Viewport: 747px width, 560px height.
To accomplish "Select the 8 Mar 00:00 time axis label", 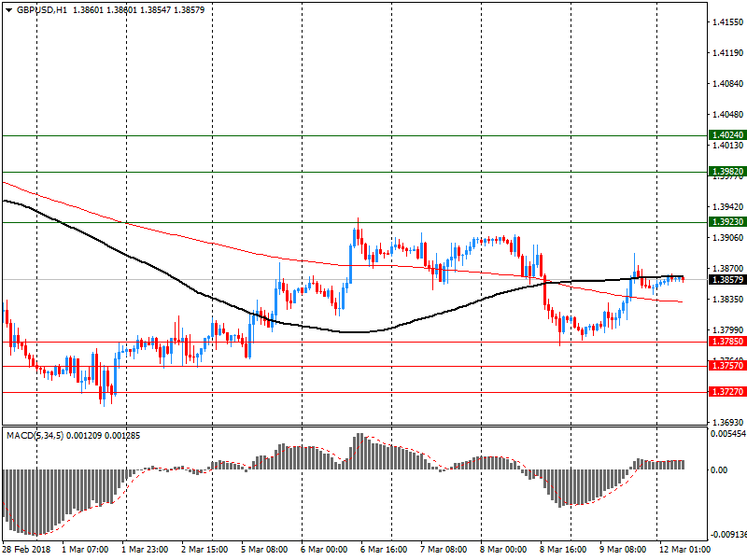I will click(x=503, y=550).
